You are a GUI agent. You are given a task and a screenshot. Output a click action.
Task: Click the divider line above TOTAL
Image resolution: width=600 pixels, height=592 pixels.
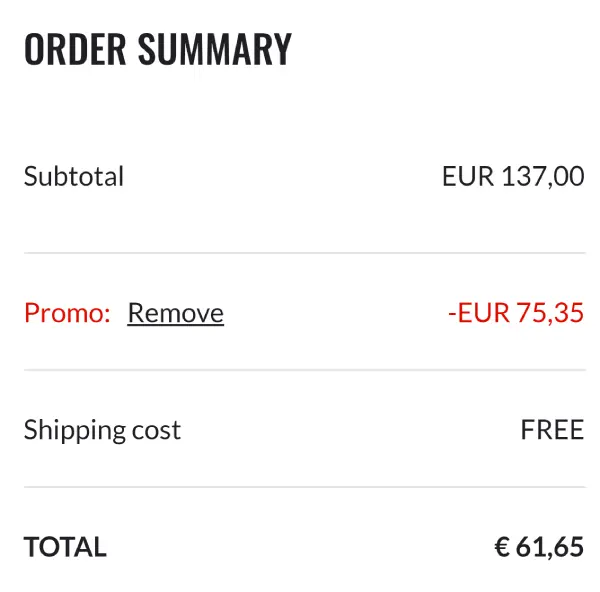(305, 487)
